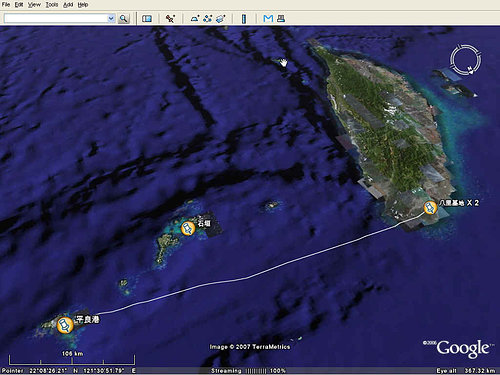
Task: Click the Email view icon
Action: click(x=268, y=19)
